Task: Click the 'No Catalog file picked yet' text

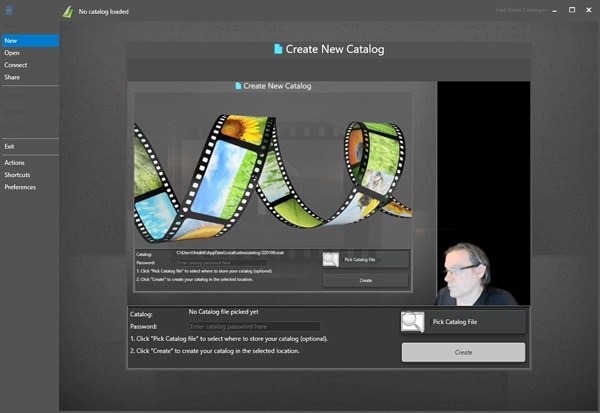Action: click(x=223, y=312)
